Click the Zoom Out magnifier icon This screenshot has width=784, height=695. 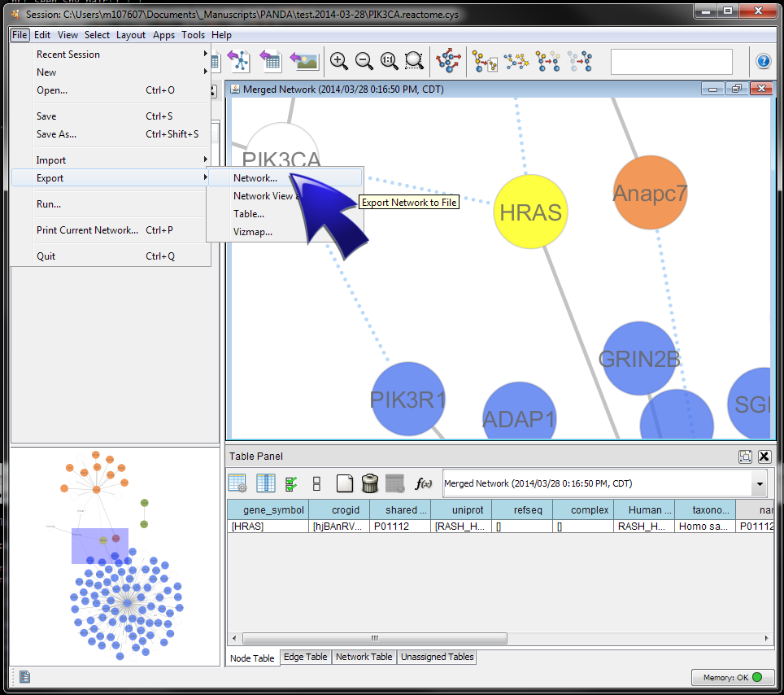coord(364,61)
